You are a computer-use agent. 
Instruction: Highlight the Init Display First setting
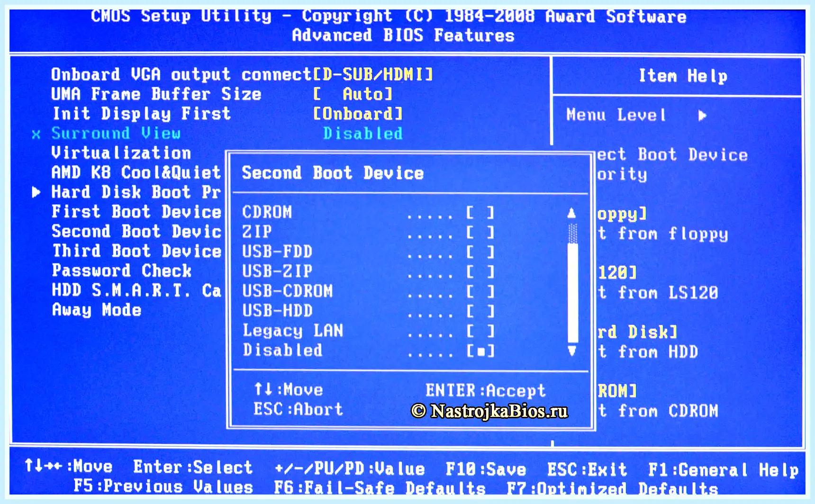[141, 114]
